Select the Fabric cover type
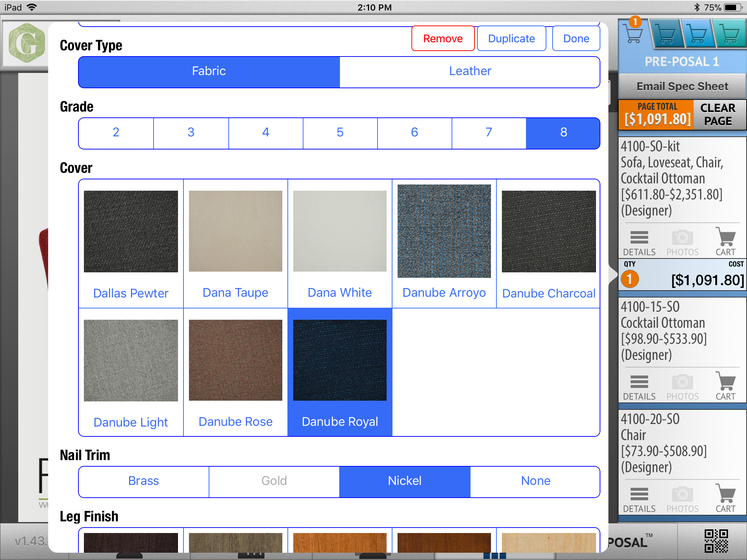This screenshot has width=747, height=560. [209, 71]
